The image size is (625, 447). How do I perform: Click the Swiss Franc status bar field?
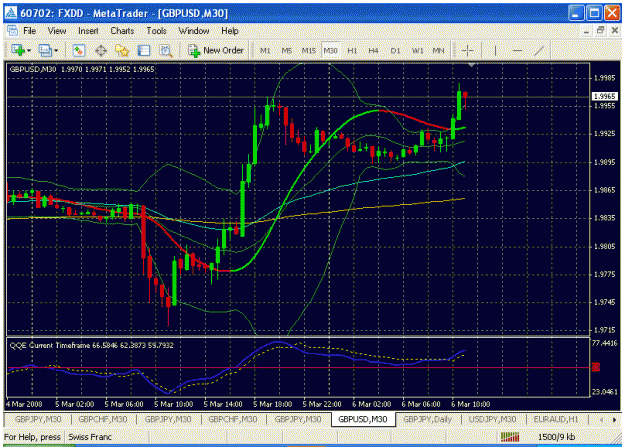coord(90,437)
